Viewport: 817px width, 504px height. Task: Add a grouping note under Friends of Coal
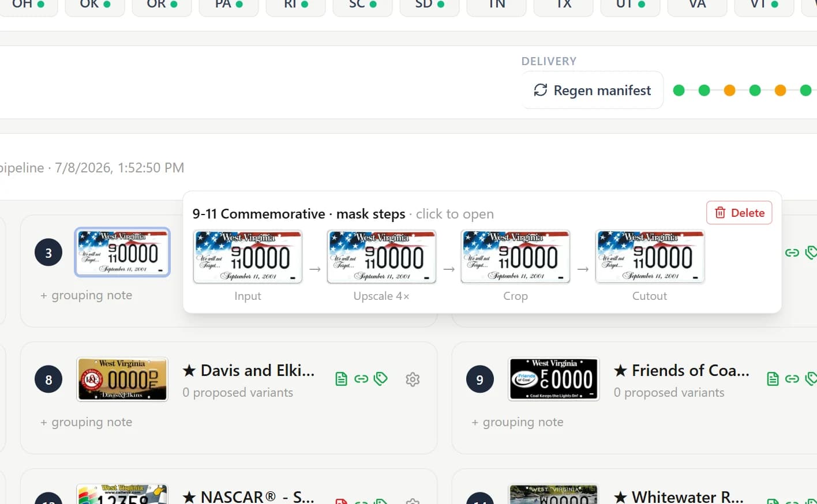[518, 422]
